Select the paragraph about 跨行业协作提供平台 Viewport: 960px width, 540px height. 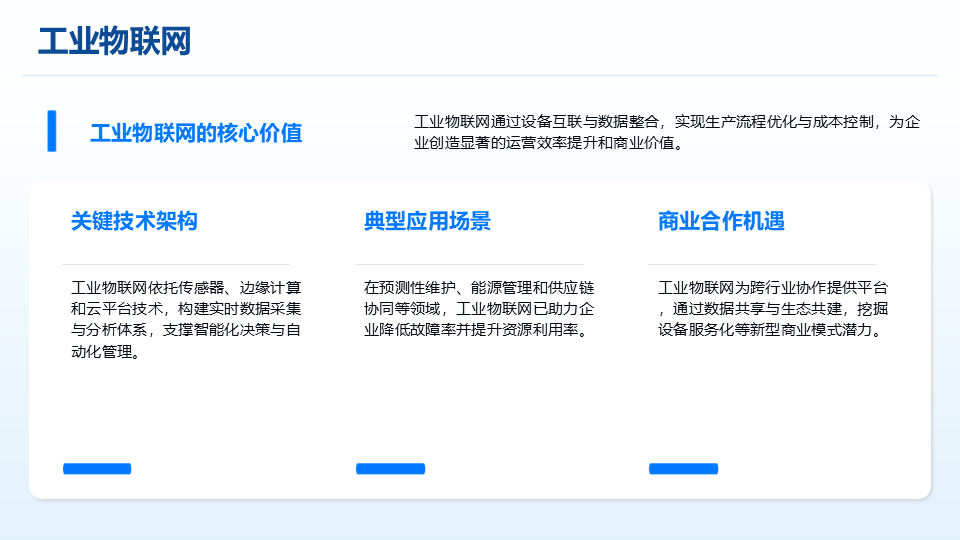pyautogui.click(x=772, y=308)
